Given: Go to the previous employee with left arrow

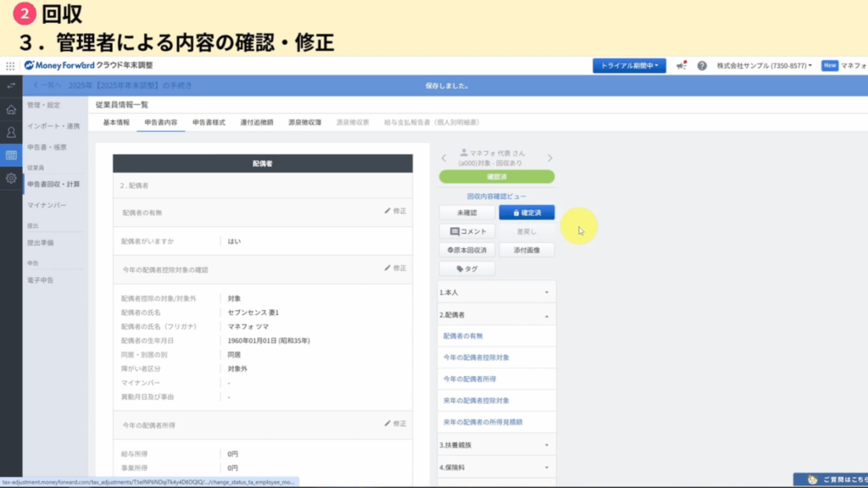Looking at the screenshot, I should [443, 158].
